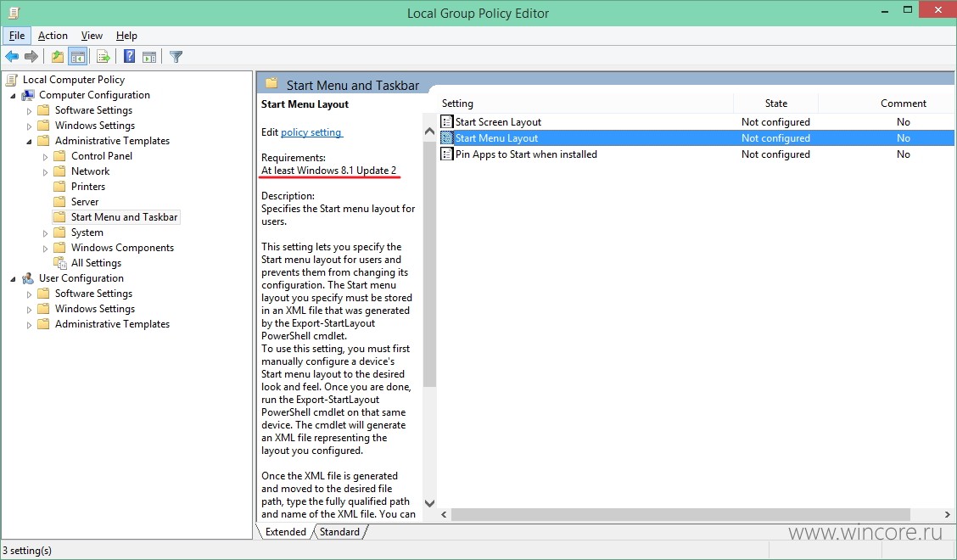Click the All Settings icon in tree
The width and height of the screenshot is (957, 560).
(x=59, y=263)
